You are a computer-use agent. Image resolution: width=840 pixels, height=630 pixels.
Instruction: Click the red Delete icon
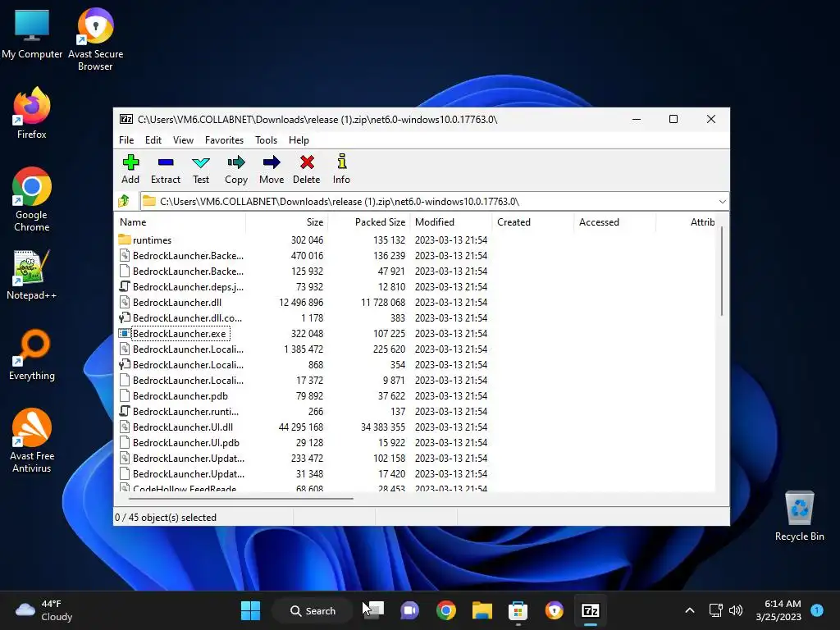(307, 162)
